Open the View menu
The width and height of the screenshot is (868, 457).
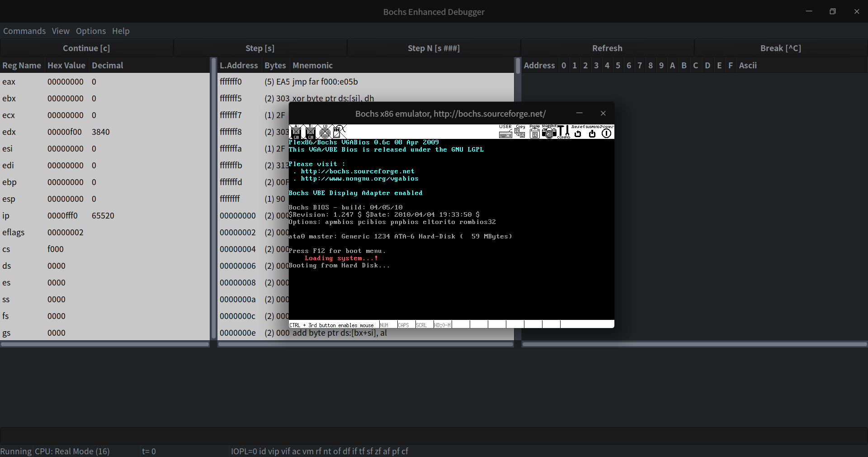(x=61, y=31)
